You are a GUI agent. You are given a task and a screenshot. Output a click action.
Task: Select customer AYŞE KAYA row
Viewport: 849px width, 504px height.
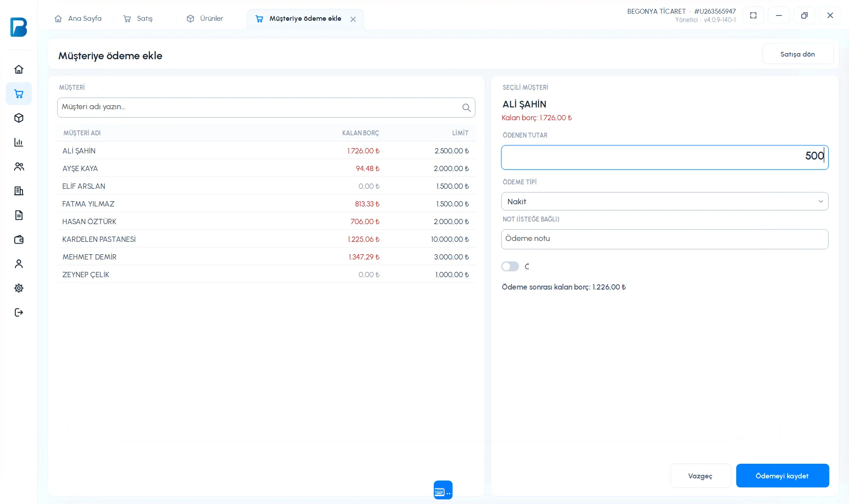coord(266,168)
